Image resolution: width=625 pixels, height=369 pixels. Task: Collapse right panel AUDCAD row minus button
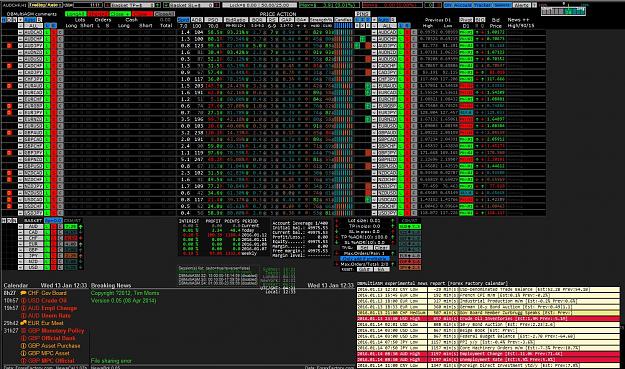374,32
